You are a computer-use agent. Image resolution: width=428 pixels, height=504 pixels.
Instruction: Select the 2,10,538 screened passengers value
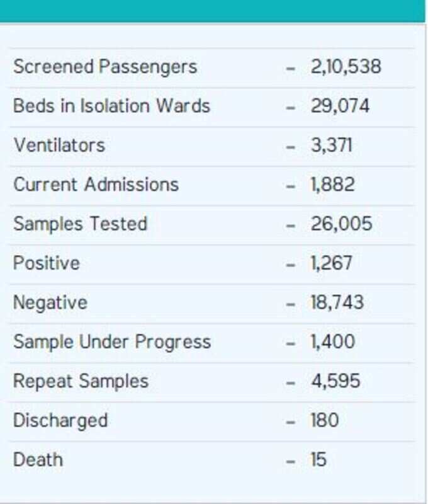346,67
